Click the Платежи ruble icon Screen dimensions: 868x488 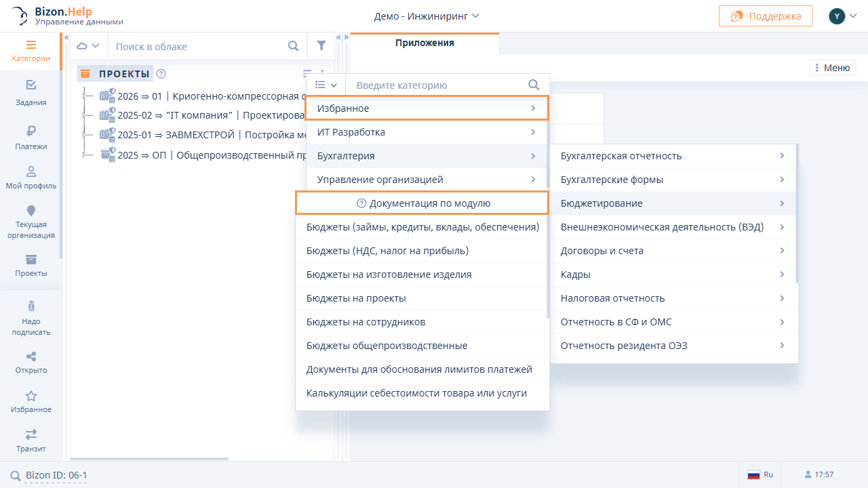31,131
